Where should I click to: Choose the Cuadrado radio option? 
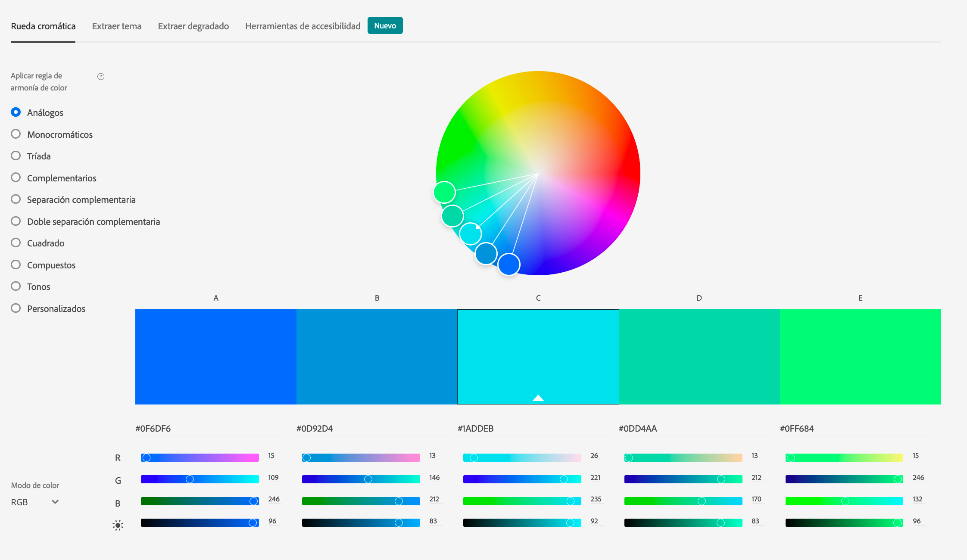tap(37, 243)
